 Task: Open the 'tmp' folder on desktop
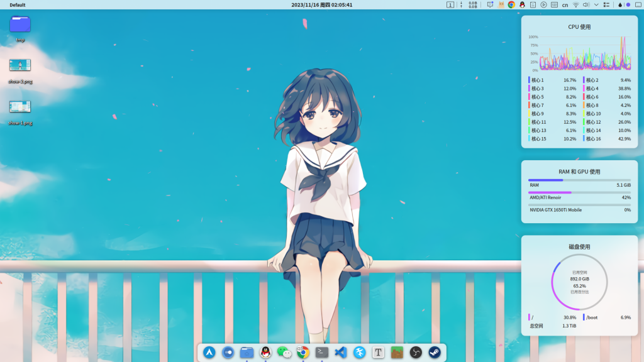[20, 28]
